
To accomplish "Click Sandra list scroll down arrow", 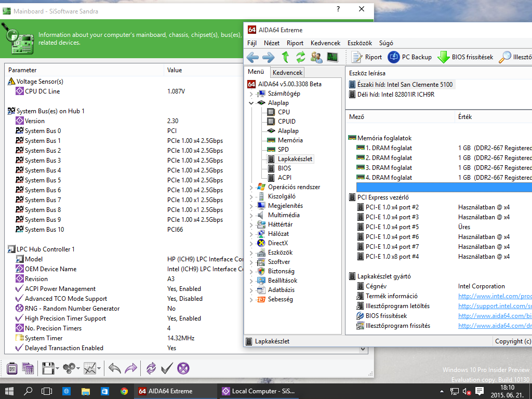I will (363, 349).
